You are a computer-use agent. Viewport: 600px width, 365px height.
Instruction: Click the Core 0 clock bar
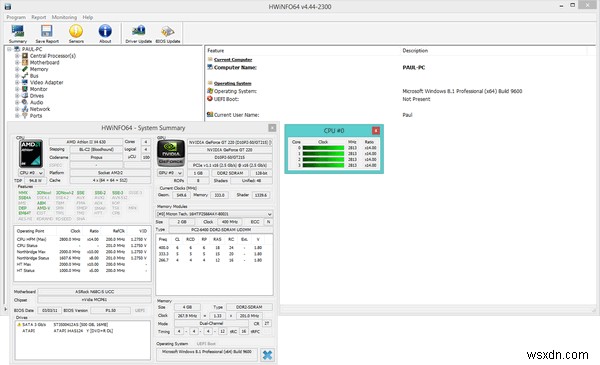[323, 148]
